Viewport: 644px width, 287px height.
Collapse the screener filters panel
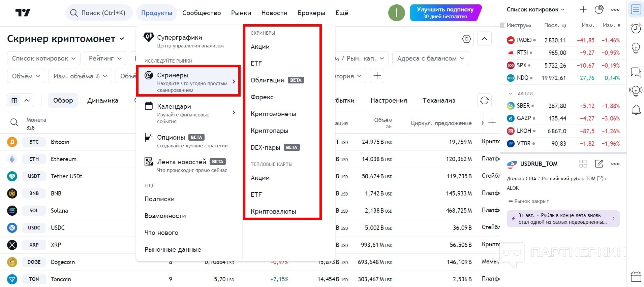484,39
